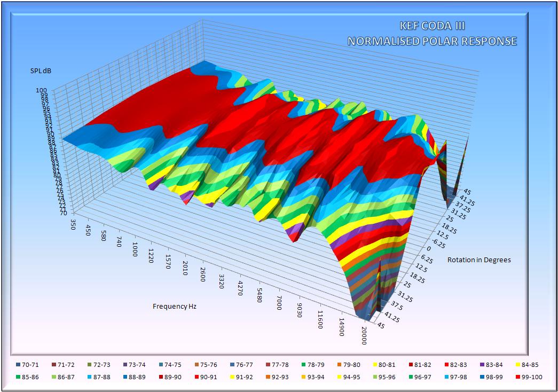
Task: Click the 740 frequency axis label
Action: 119,242
